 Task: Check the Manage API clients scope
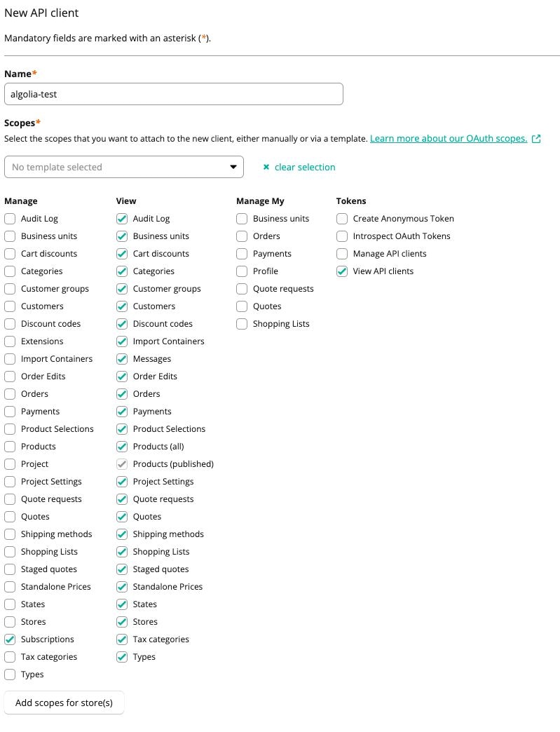tap(341, 254)
